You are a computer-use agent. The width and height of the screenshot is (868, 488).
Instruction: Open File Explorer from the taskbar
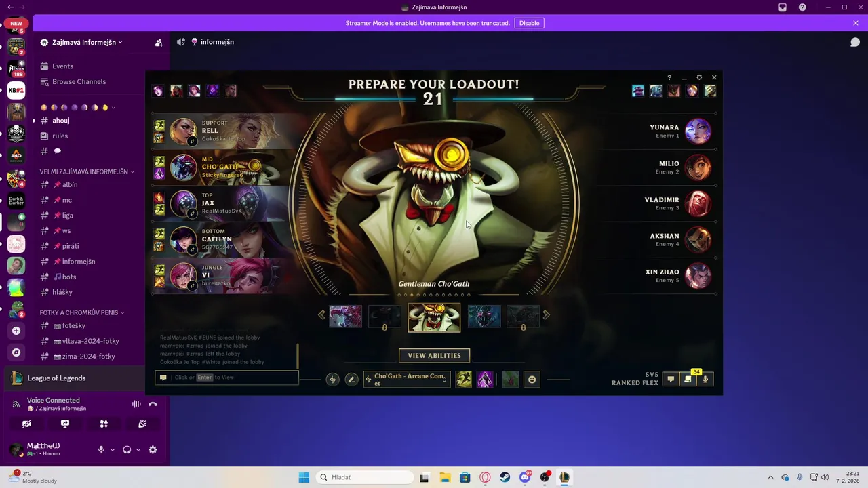(x=445, y=477)
